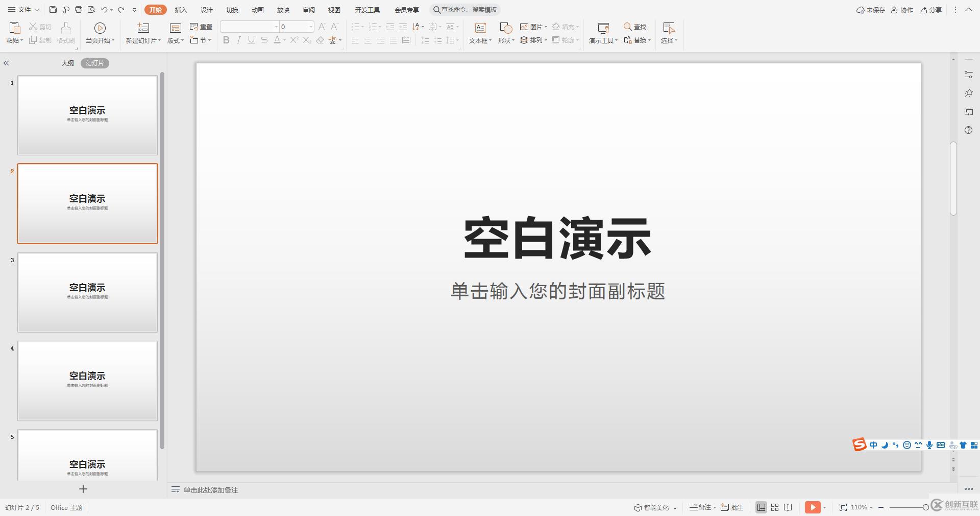
Task: Click the Picture (图片) insert icon
Action: tap(524, 27)
